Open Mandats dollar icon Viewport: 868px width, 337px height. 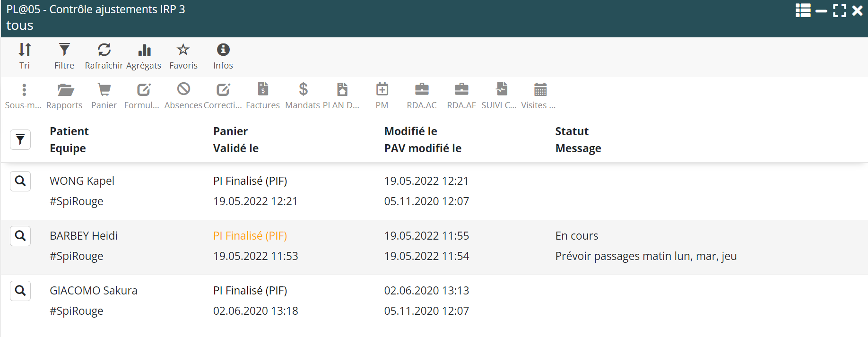click(x=303, y=96)
